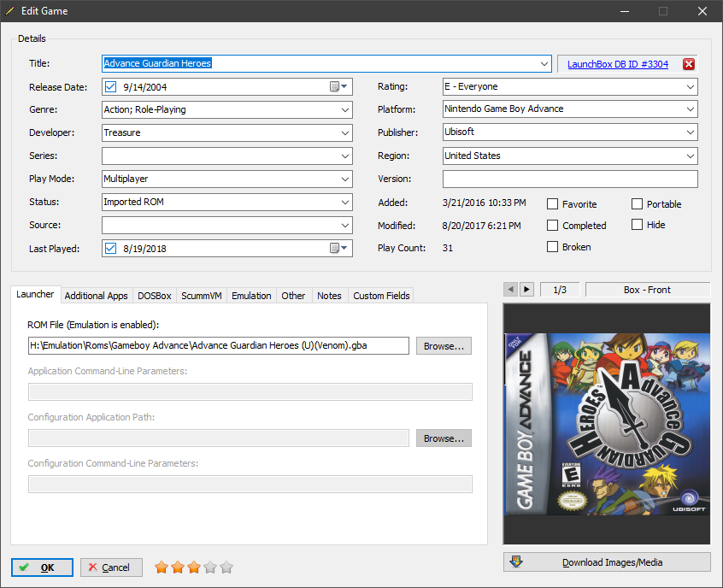Close the Edit Game window
The image size is (723, 588).
click(x=702, y=11)
